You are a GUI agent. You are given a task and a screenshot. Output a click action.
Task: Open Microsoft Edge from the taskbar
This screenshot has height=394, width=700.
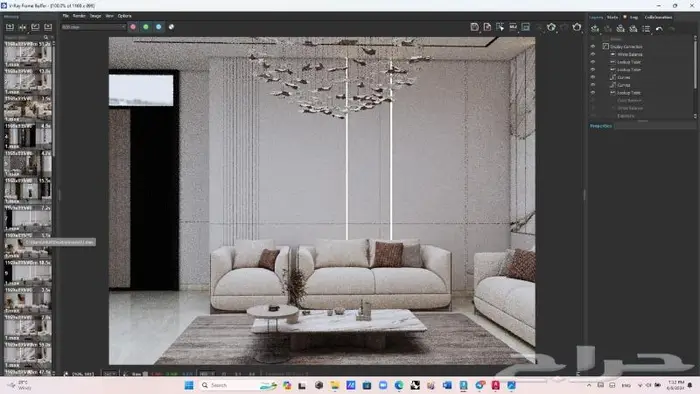[x=399, y=385]
